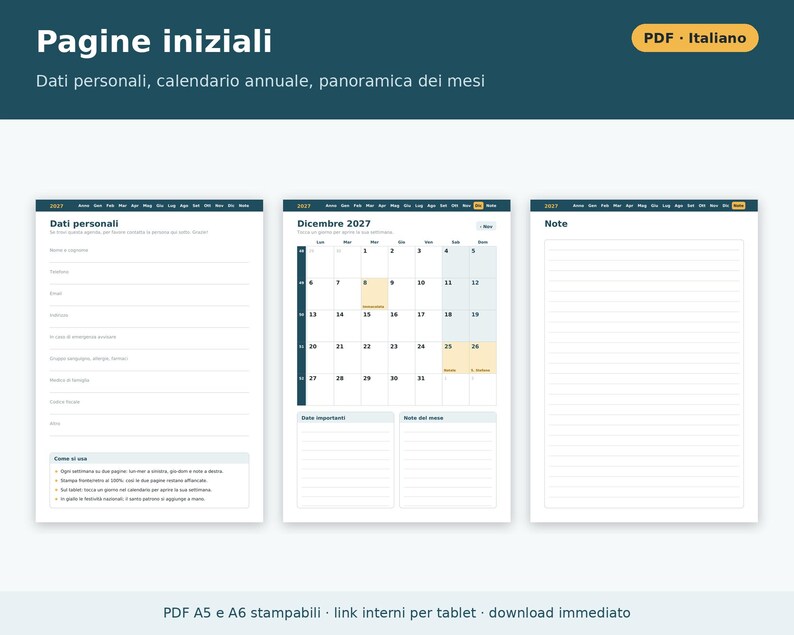Click the Come si usa box heading
The height and width of the screenshot is (635, 794).
coord(70,458)
